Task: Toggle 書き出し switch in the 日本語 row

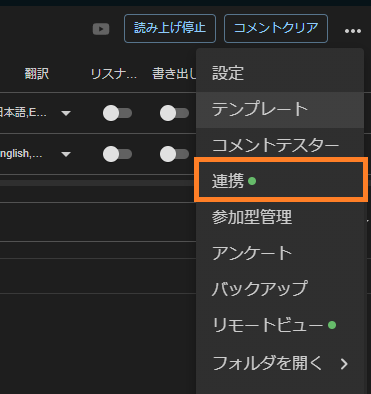Action: tap(174, 113)
